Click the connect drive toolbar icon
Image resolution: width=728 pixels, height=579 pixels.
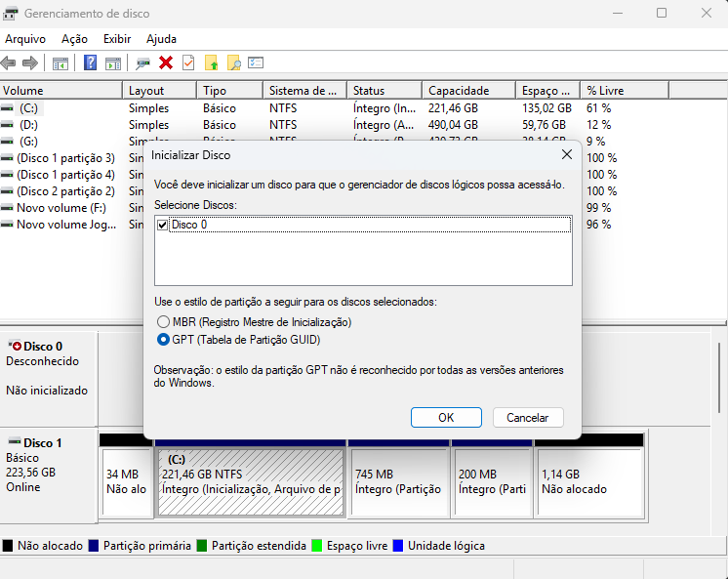143,63
